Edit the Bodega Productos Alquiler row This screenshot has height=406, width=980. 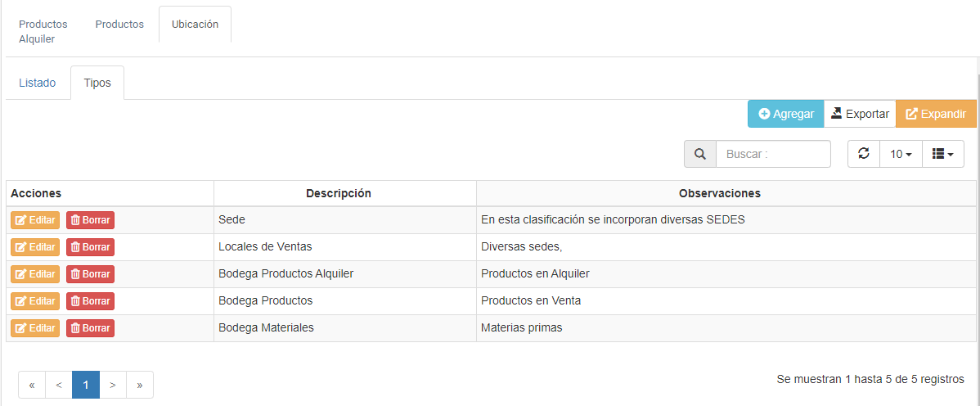(35, 274)
